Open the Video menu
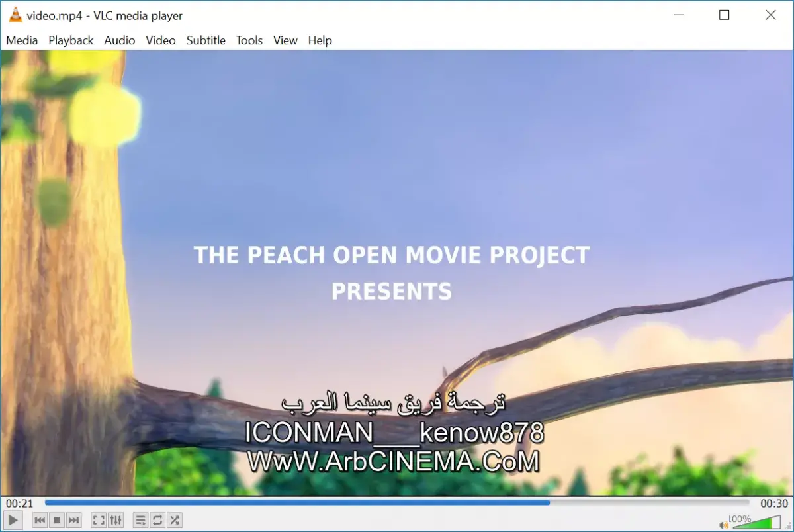Image resolution: width=794 pixels, height=532 pixels. [161, 40]
